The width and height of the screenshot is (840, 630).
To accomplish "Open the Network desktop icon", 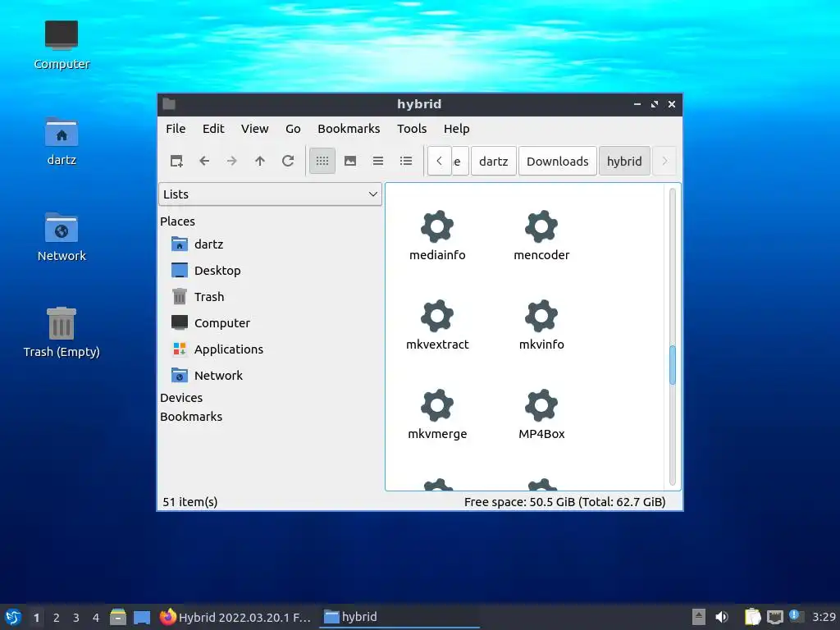I will click(62, 237).
